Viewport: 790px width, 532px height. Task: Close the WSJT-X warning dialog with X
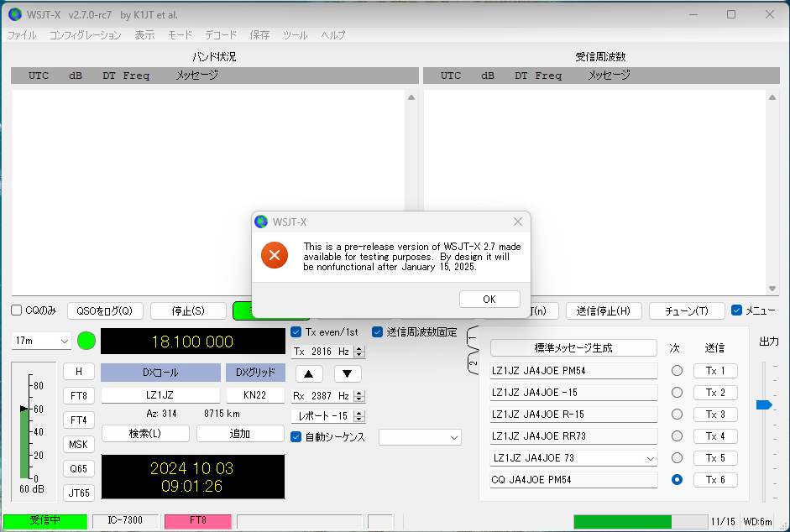click(517, 222)
